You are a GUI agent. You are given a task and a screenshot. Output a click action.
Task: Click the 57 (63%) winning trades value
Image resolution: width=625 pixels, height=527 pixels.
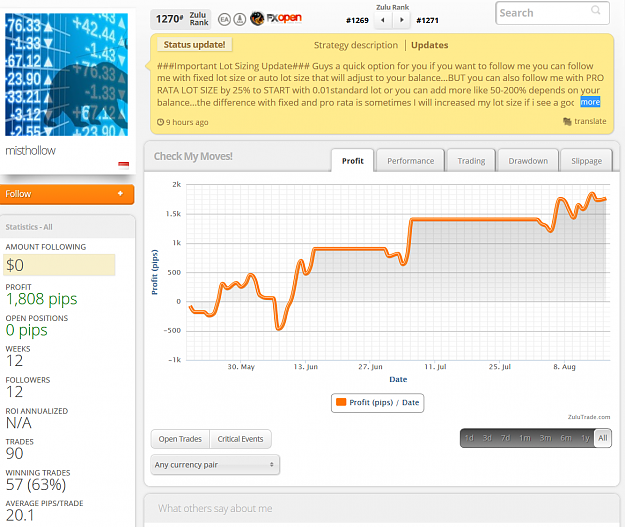coord(36,485)
